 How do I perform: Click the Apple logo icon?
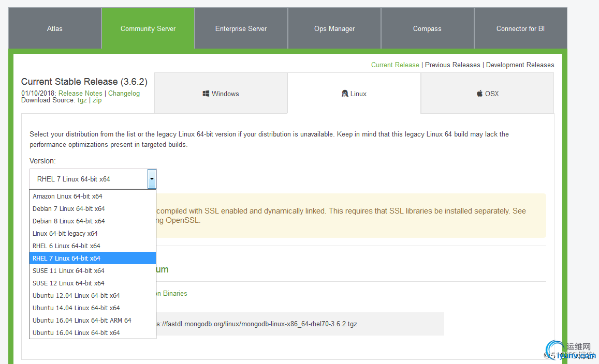tap(479, 94)
